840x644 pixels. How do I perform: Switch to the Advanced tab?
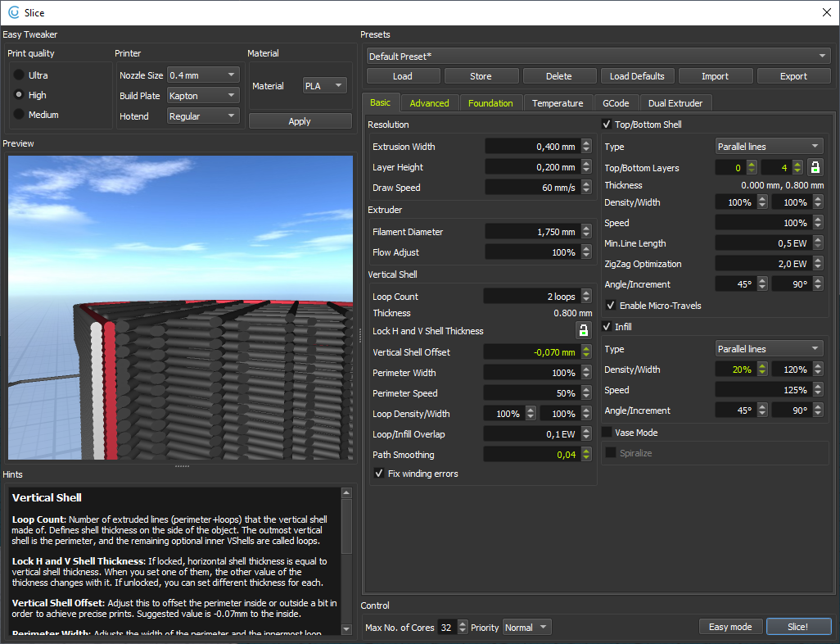pos(429,103)
